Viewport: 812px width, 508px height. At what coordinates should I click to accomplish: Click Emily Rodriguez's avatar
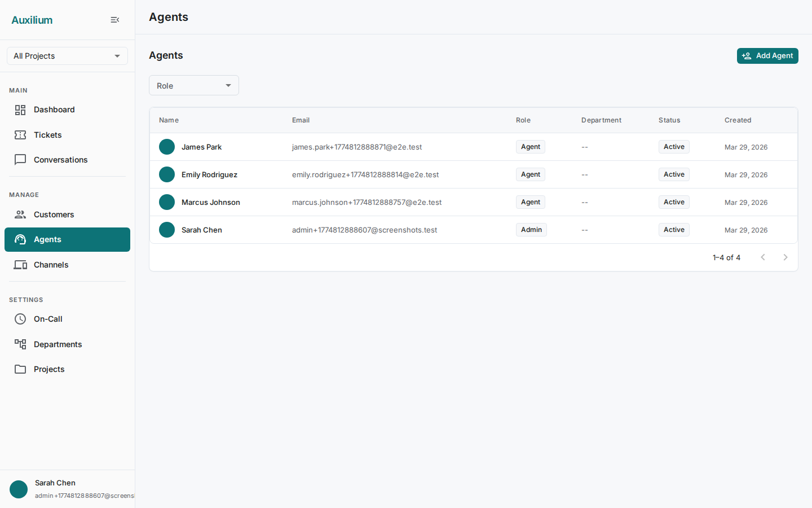tap(167, 174)
